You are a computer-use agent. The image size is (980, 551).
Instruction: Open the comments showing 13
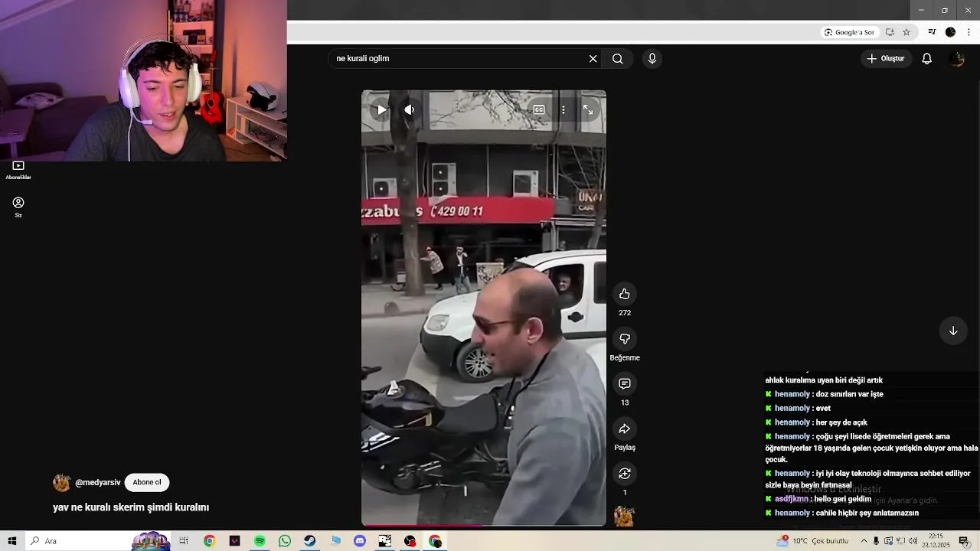(x=625, y=383)
